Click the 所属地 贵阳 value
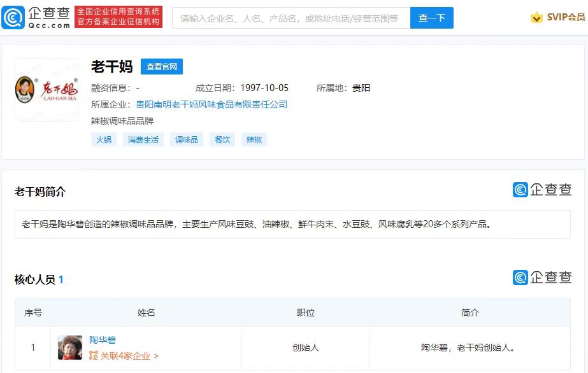The width and height of the screenshot is (588, 373). click(x=361, y=88)
